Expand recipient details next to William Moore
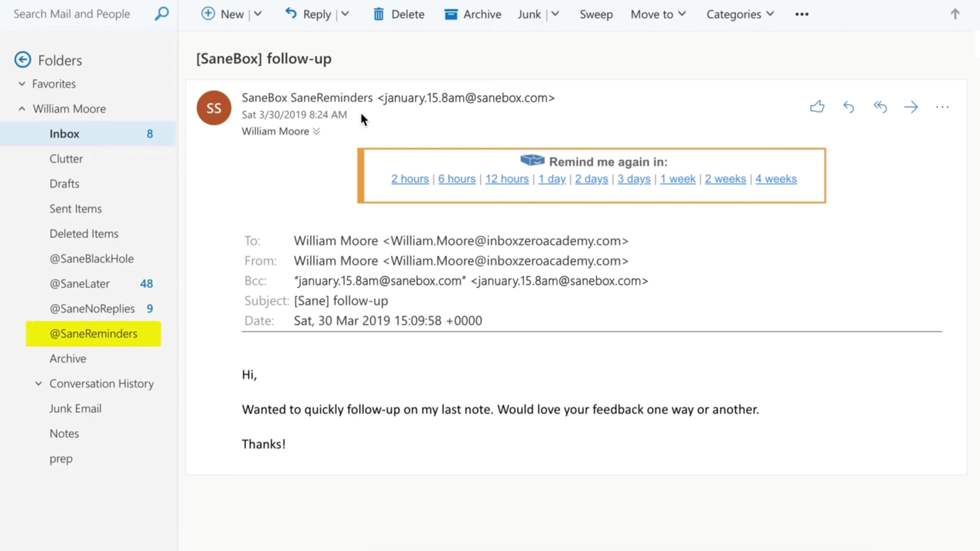Screen dimensions: 980x551 tap(316, 131)
